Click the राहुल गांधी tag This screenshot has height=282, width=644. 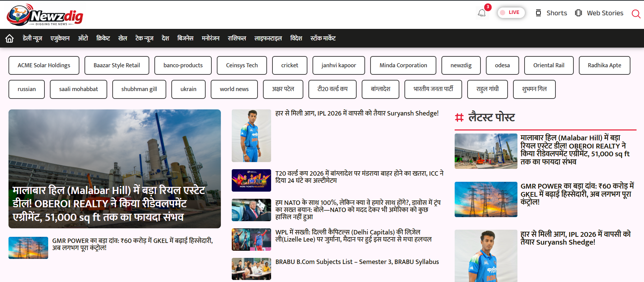pos(487,89)
